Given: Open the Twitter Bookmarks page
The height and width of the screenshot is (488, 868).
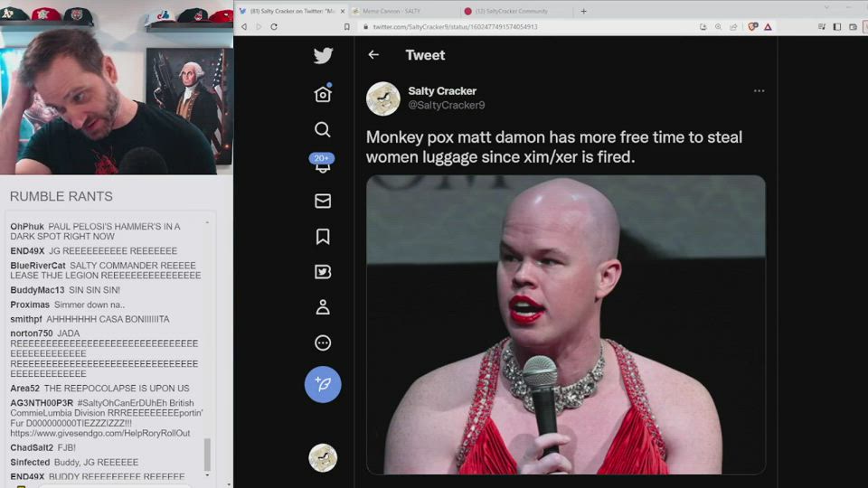Looking at the screenshot, I should click(323, 237).
